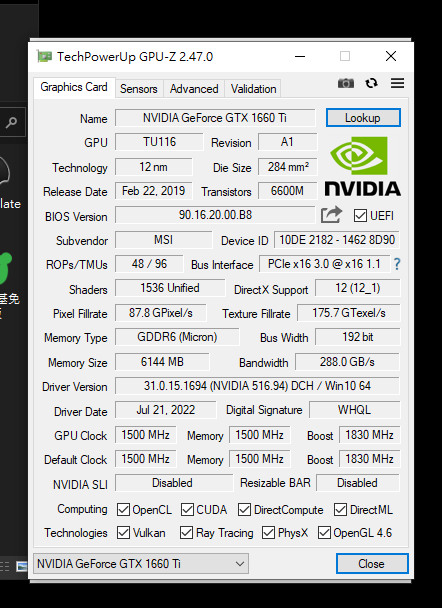Image resolution: width=442 pixels, height=608 pixels.
Task: Click the Revision value A1
Action: (x=287, y=142)
